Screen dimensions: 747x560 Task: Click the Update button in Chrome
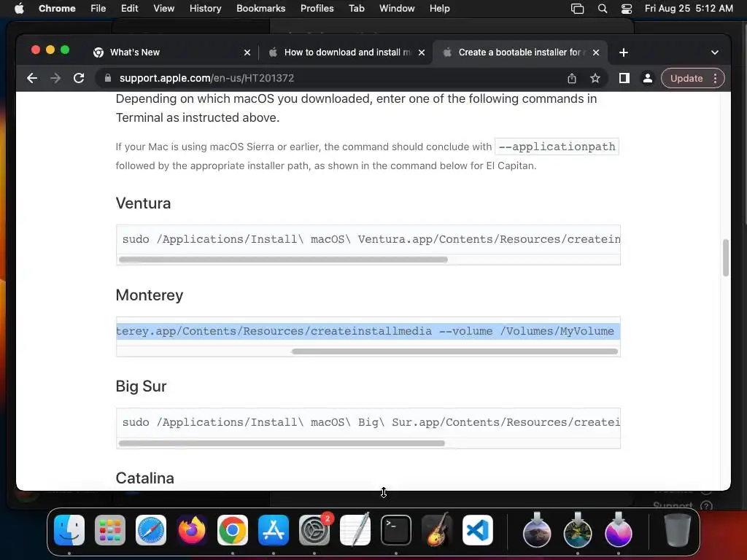686,78
